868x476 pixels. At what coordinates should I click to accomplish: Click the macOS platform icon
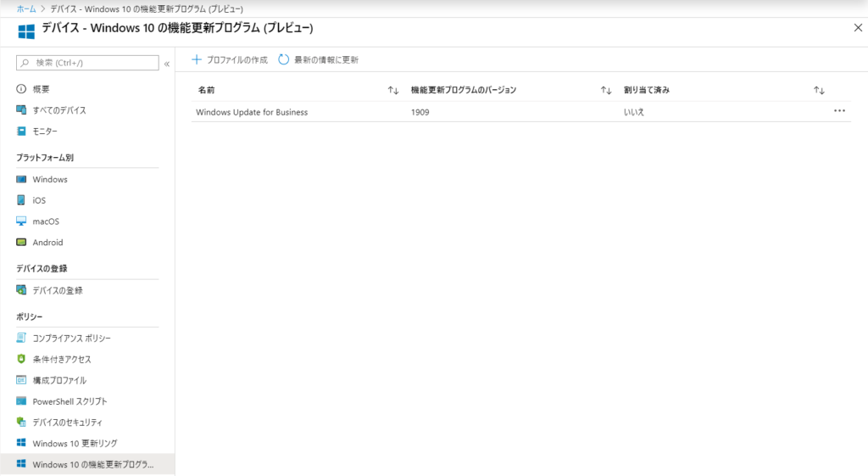pyautogui.click(x=21, y=221)
